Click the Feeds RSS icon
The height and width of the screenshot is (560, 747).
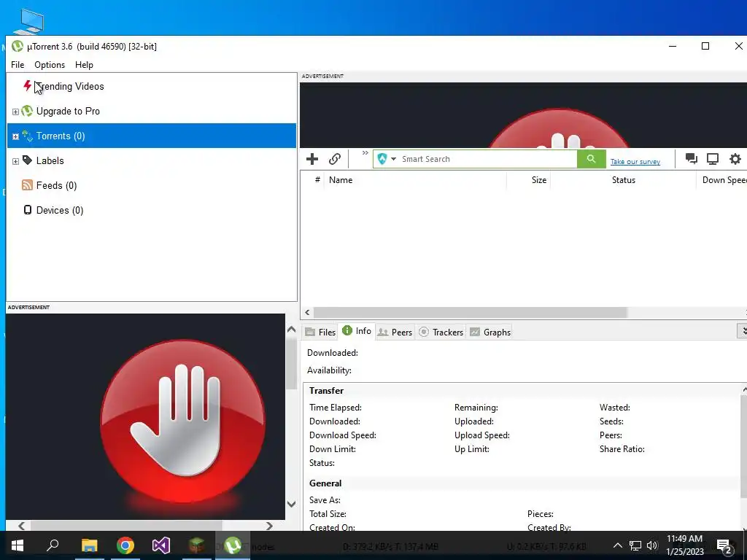pyautogui.click(x=27, y=185)
